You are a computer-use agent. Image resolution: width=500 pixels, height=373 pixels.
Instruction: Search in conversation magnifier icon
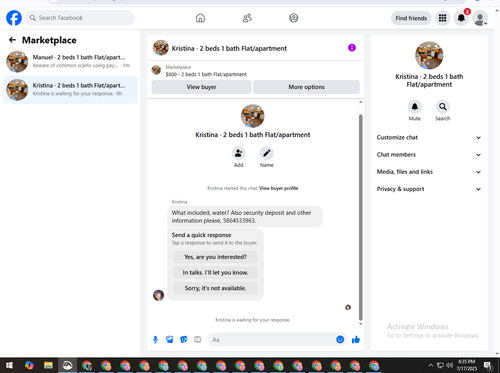(x=443, y=107)
